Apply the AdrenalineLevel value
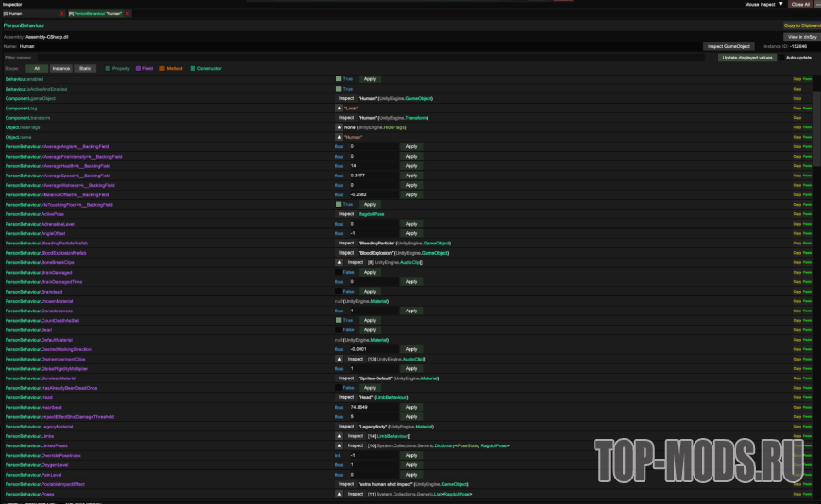821x504 pixels. tap(411, 224)
